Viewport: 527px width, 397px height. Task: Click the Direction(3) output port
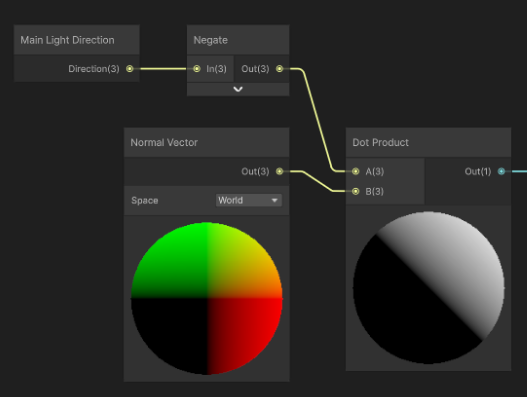(x=129, y=69)
